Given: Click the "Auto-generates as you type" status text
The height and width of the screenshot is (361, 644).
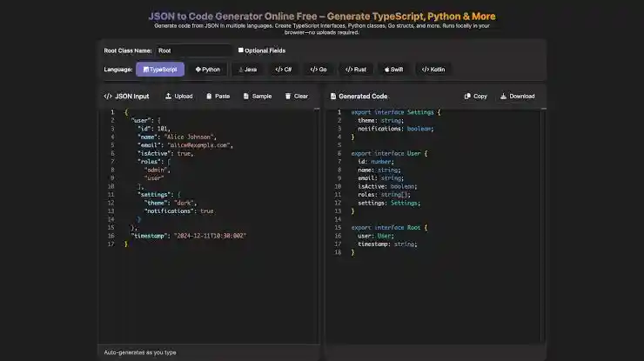Looking at the screenshot, I should pos(139,352).
